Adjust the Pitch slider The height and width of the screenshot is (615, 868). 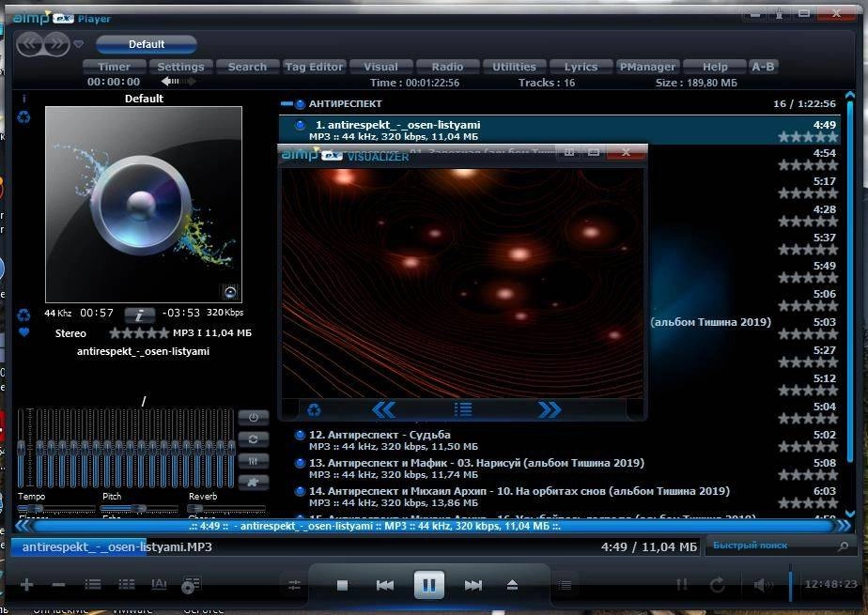pyautogui.click(x=141, y=508)
